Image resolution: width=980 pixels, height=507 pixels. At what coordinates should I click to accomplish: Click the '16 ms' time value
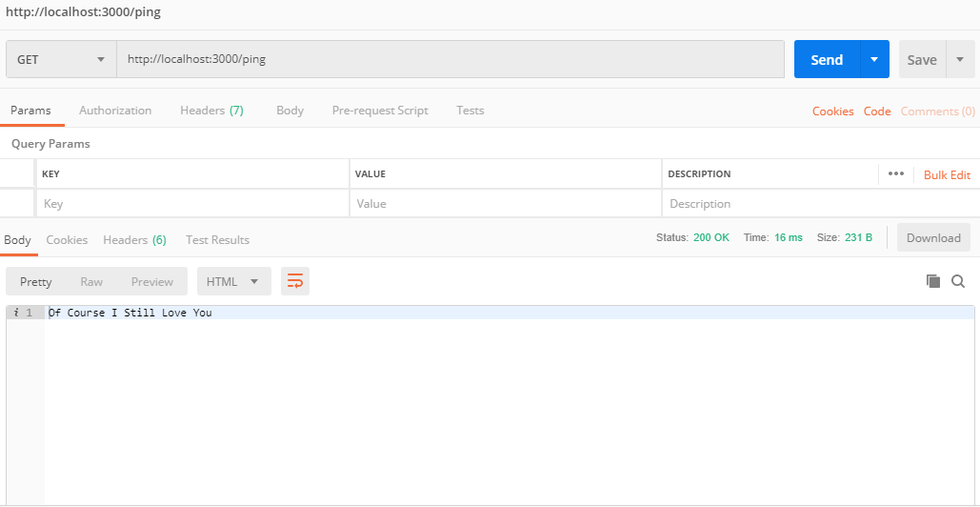789,237
